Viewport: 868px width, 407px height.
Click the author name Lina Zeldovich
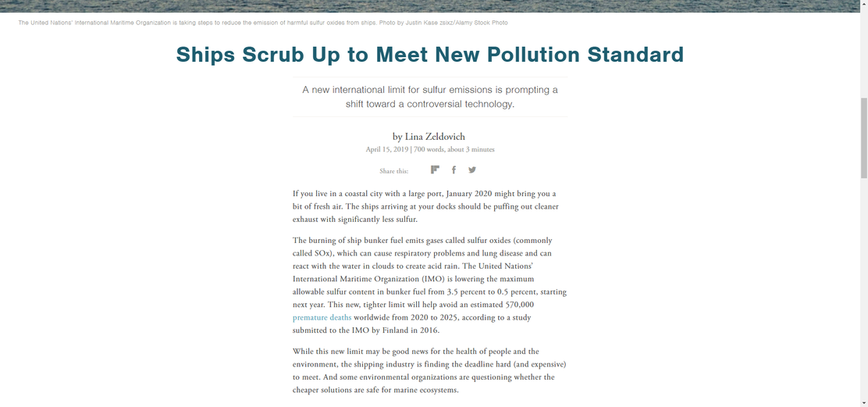point(435,136)
